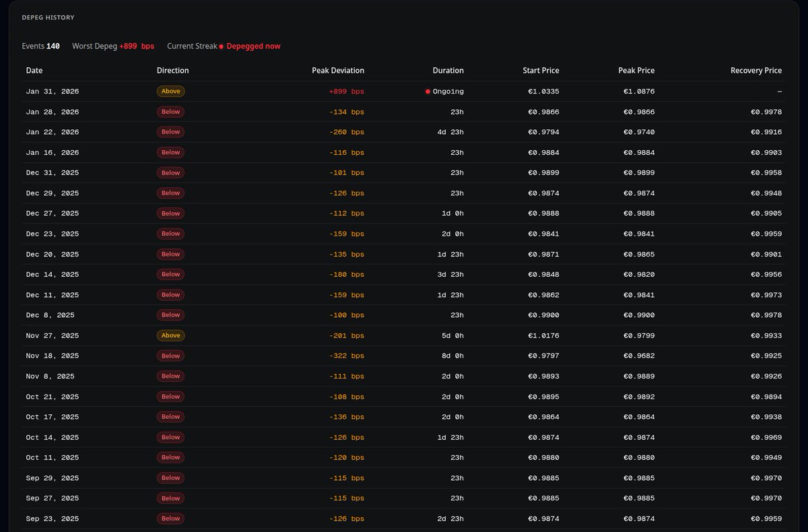Click the €1.0876 peak price cell
The image size is (808, 532).
(639, 92)
